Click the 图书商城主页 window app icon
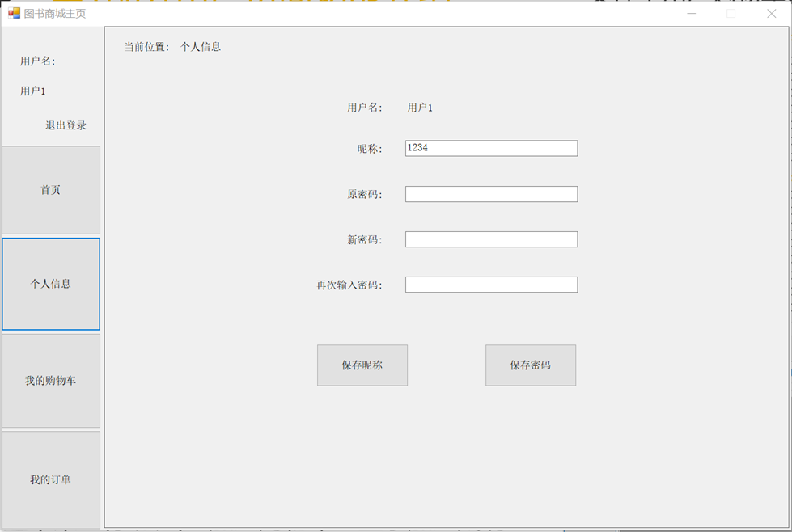Screen dimensions: 792x532 pyautogui.click(x=14, y=13)
